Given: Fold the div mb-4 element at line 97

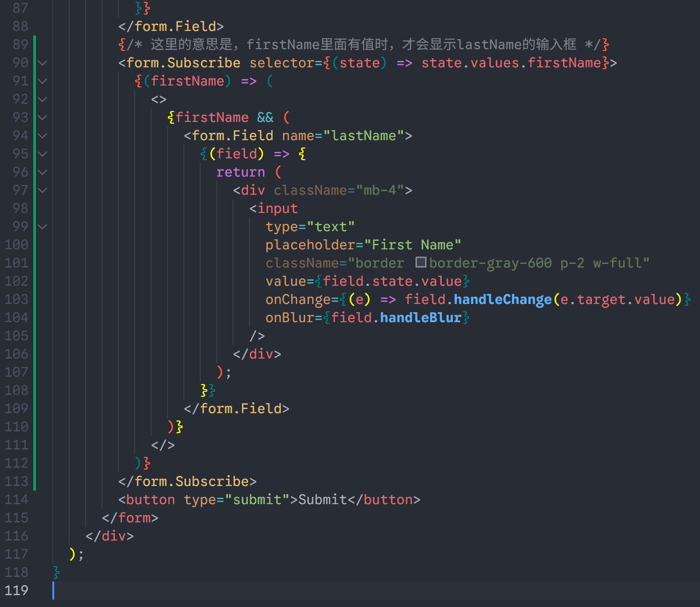Looking at the screenshot, I should point(42,190).
